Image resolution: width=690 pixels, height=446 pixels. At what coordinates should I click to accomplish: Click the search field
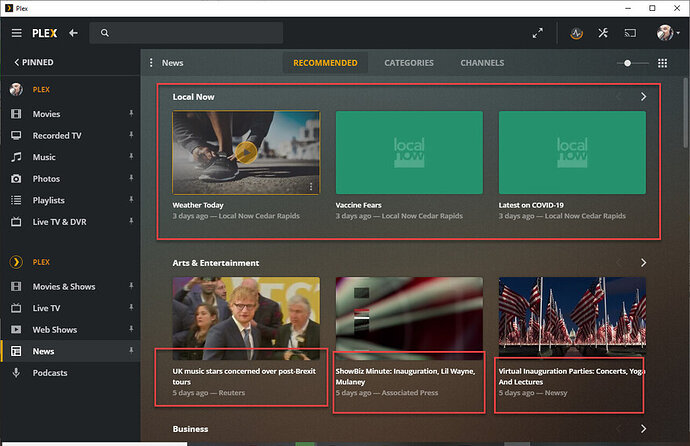click(x=186, y=33)
